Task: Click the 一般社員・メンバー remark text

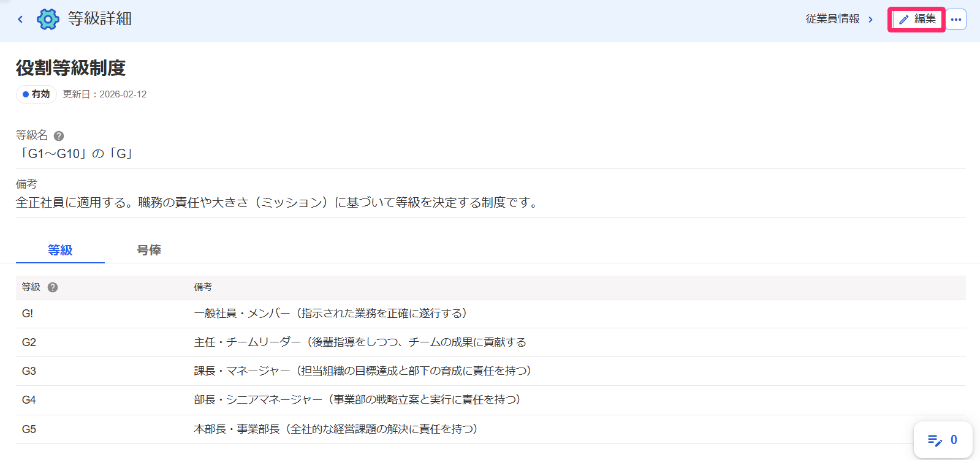Action: [x=331, y=314]
